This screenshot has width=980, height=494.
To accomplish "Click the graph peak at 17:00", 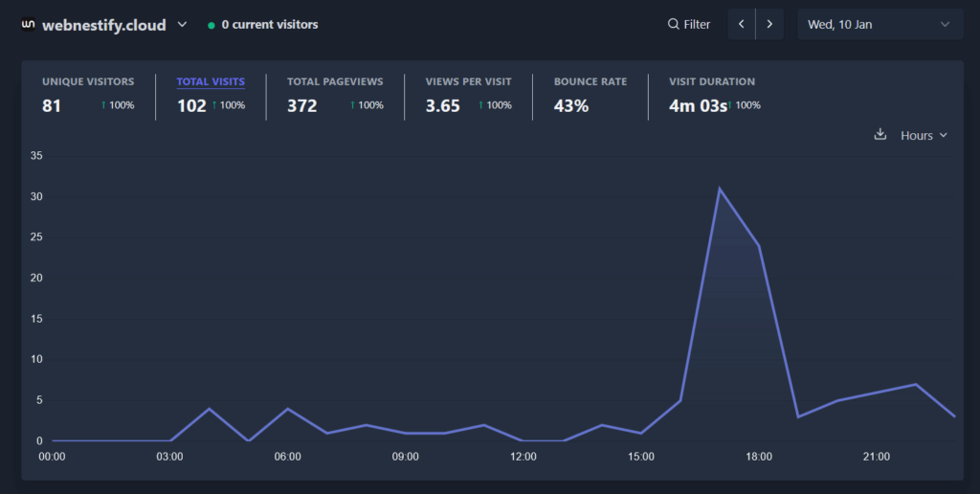I will (720, 189).
